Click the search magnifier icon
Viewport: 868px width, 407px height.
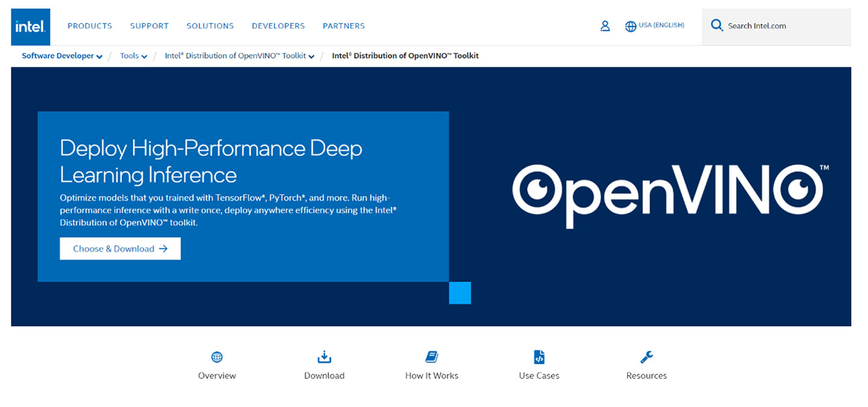pyautogui.click(x=717, y=25)
